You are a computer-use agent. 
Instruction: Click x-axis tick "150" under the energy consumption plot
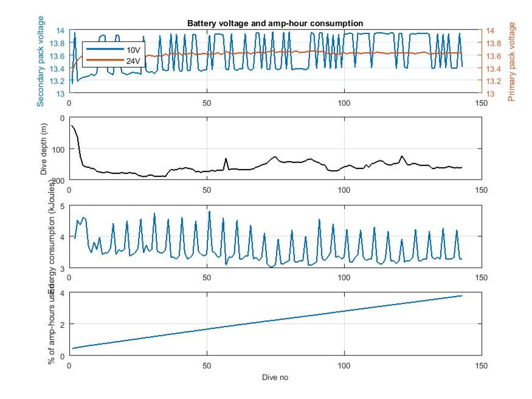coord(481,278)
